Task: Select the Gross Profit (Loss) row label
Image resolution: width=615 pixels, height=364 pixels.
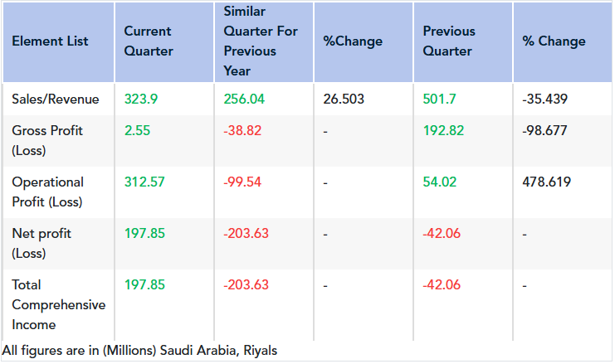Action: (x=47, y=141)
